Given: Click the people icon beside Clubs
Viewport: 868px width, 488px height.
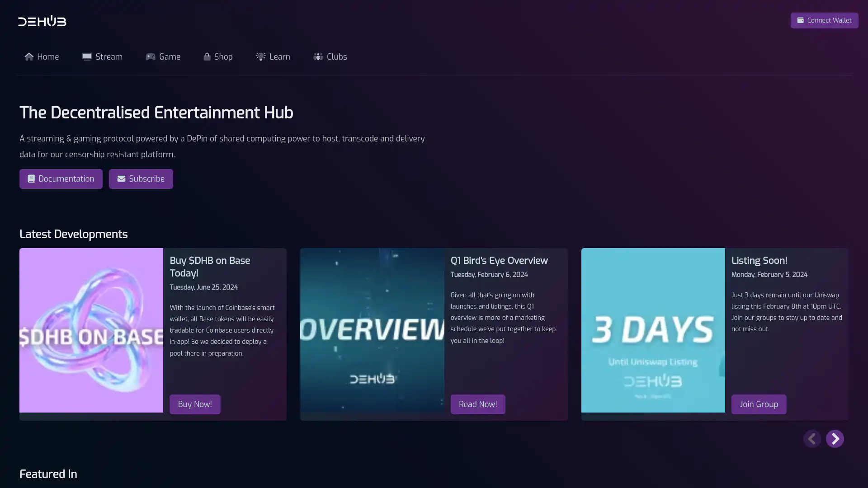Looking at the screenshot, I should (x=318, y=56).
